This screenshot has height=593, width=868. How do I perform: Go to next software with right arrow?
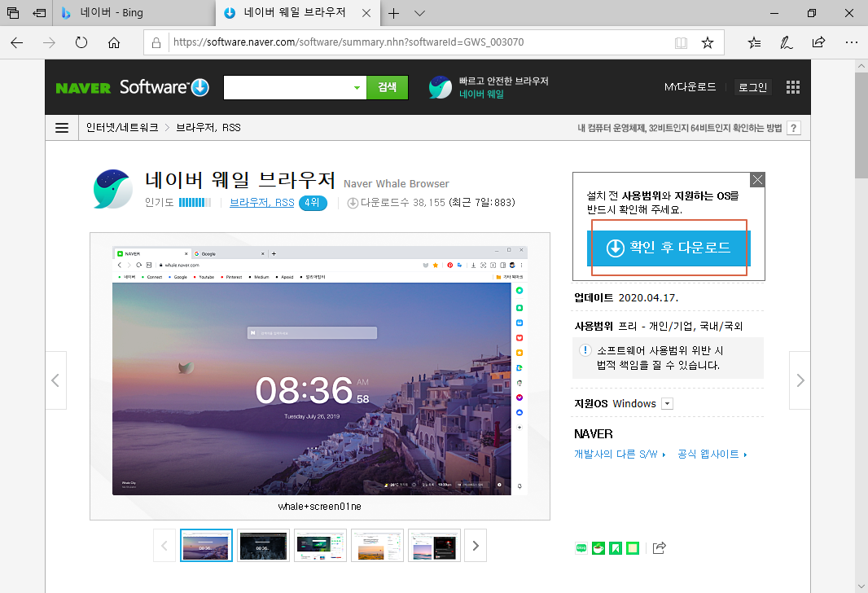pyautogui.click(x=800, y=380)
